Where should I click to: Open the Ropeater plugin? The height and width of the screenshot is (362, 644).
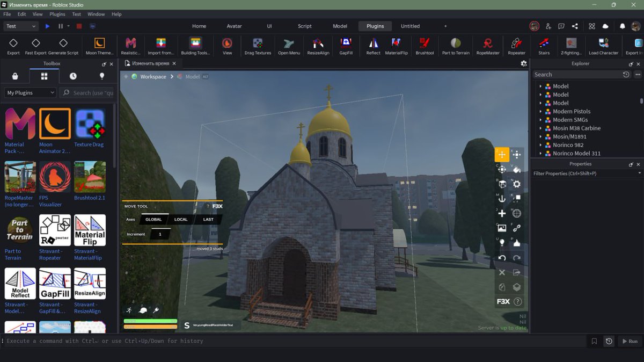point(516,46)
